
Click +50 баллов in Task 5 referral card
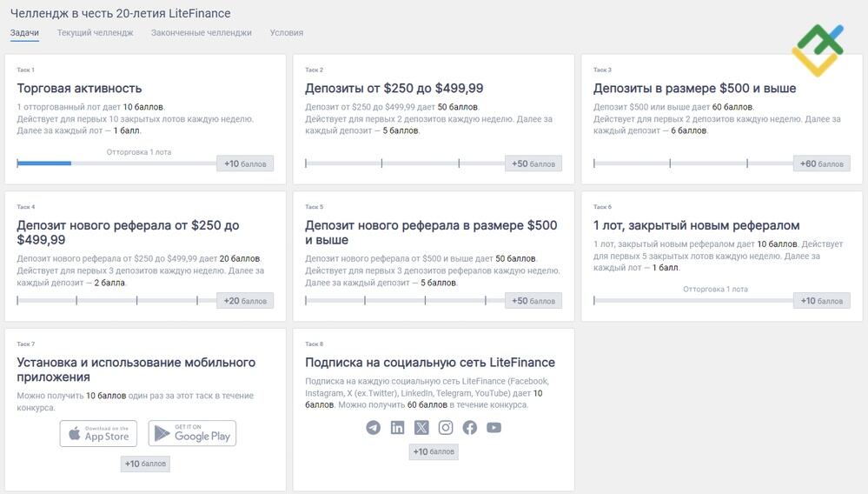(533, 301)
